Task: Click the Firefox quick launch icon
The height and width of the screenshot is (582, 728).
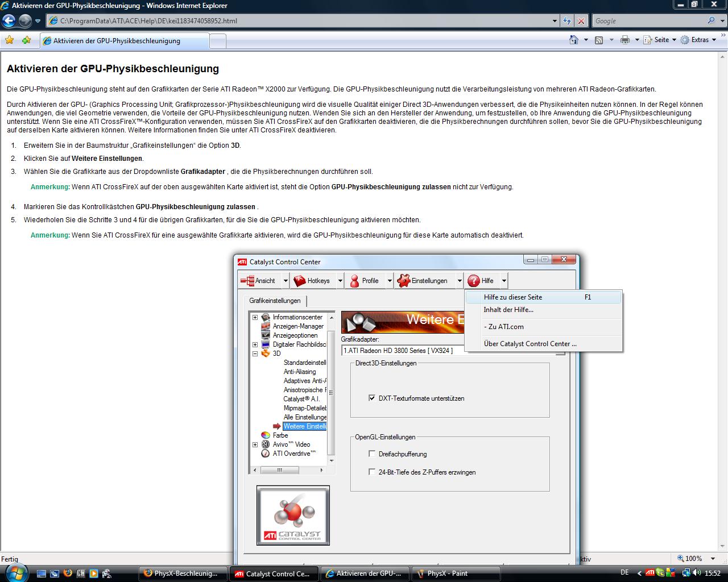Action: click(68, 573)
